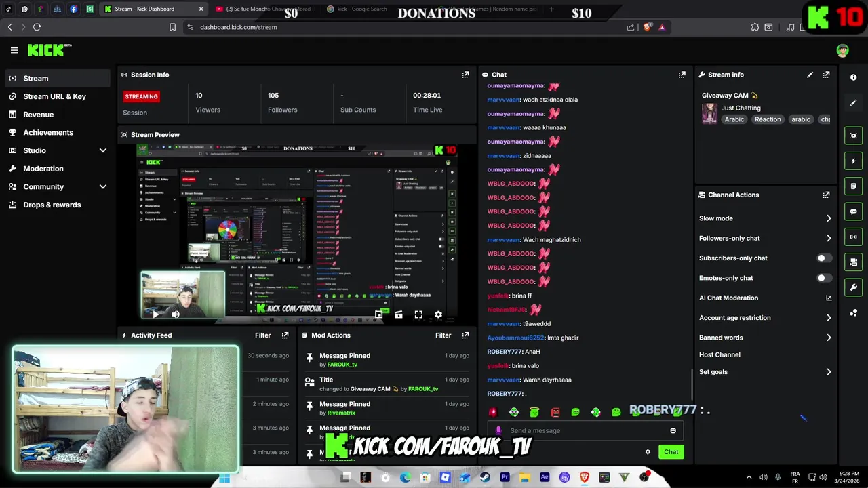Open the hamburger menu beside Kick logo

(14, 50)
